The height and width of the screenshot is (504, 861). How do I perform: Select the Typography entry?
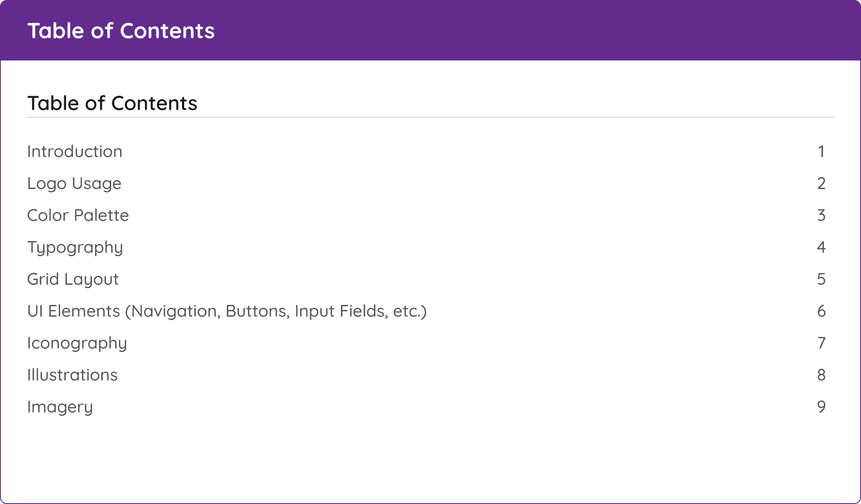(x=75, y=247)
